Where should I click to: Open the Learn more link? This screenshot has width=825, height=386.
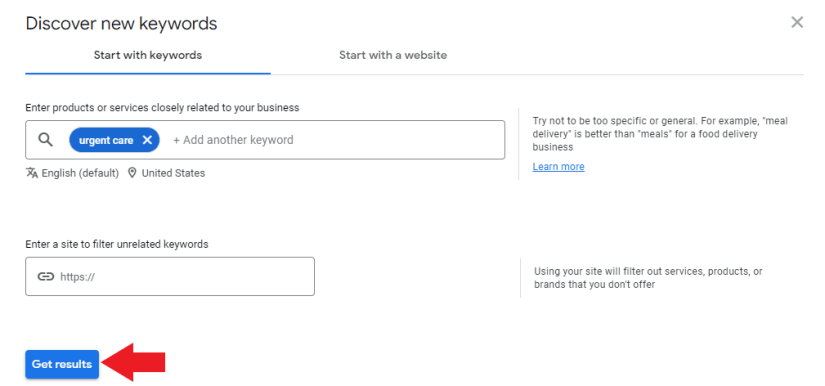coord(558,167)
